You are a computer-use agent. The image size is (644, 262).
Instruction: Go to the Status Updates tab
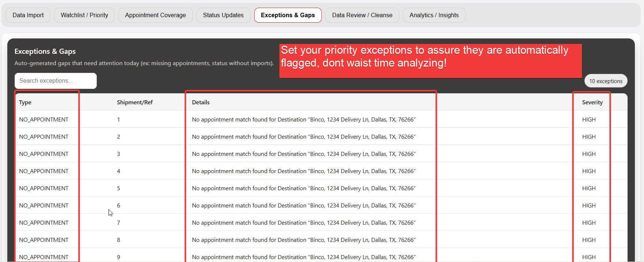[223, 15]
